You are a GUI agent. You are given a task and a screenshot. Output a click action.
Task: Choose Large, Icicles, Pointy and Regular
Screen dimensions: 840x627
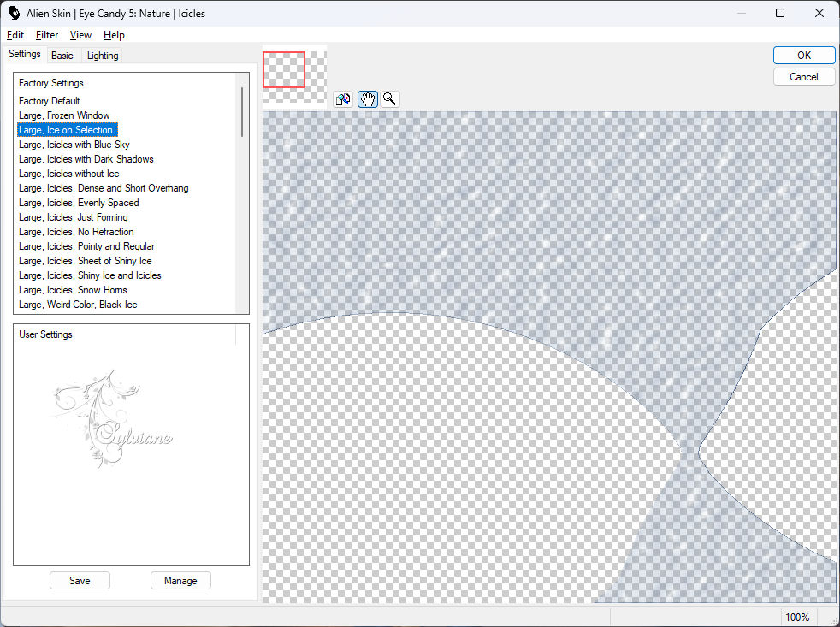tap(86, 245)
